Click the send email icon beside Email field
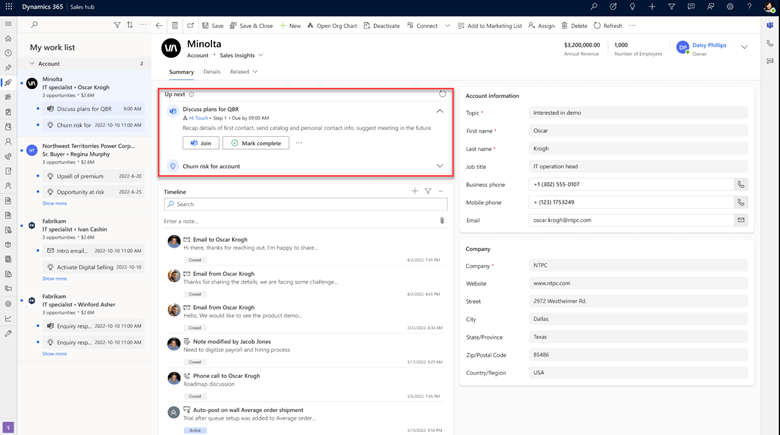The width and height of the screenshot is (780, 435). pyautogui.click(x=741, y=220)
